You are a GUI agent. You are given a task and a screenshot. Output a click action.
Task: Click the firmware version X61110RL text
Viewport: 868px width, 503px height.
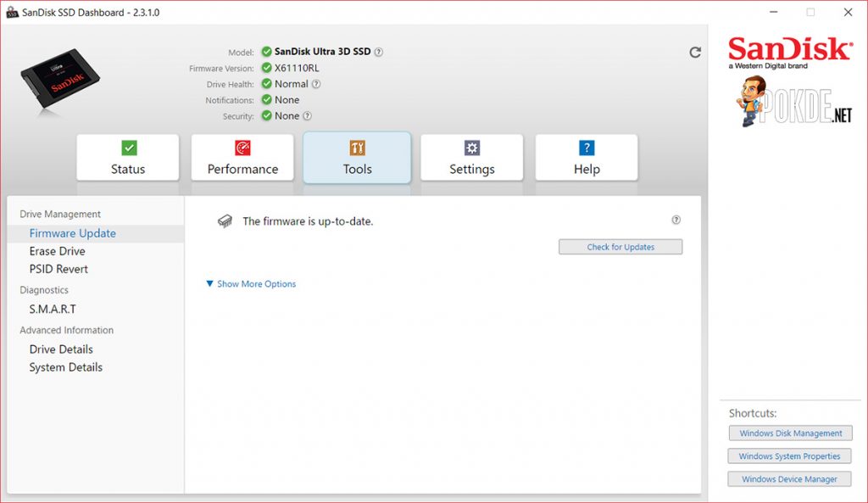click(x=297, y=68)
